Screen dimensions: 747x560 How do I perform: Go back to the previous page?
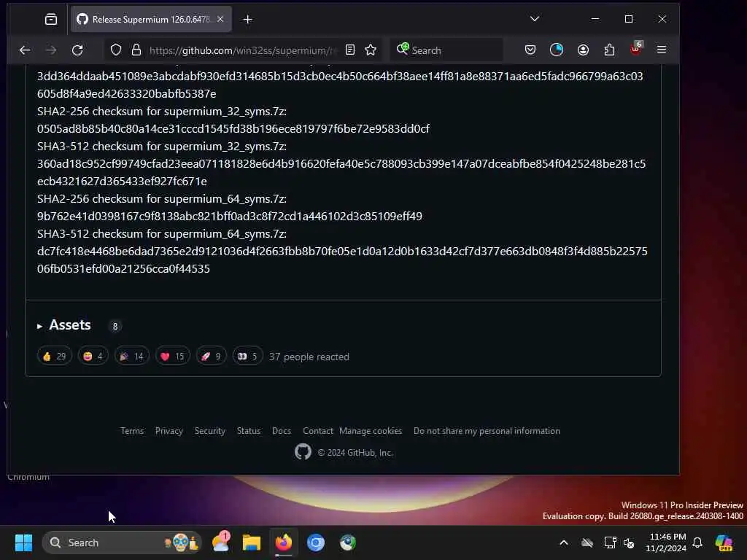coord(24,50)
